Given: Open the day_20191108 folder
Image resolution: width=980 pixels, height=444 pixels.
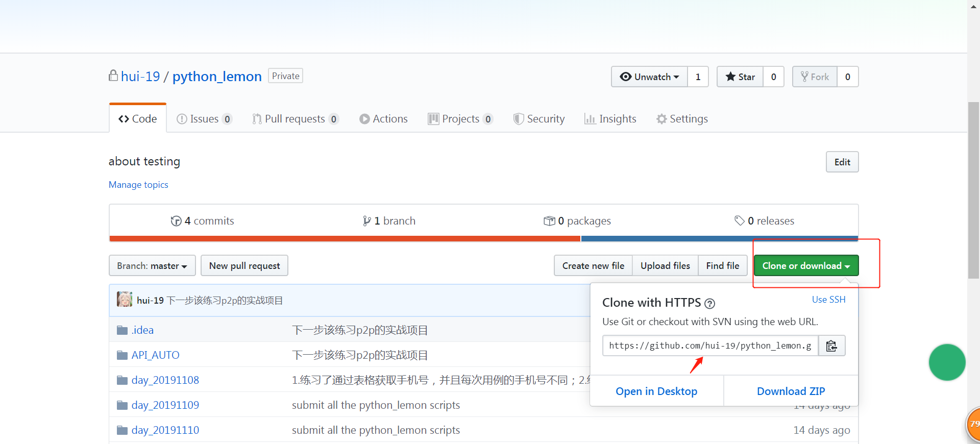Looking at the screenshot, I should 165,380.
